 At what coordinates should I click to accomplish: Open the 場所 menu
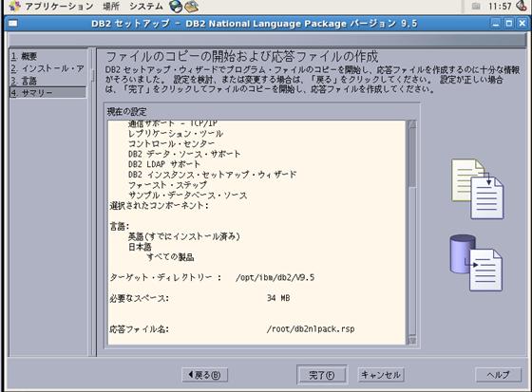111,6
